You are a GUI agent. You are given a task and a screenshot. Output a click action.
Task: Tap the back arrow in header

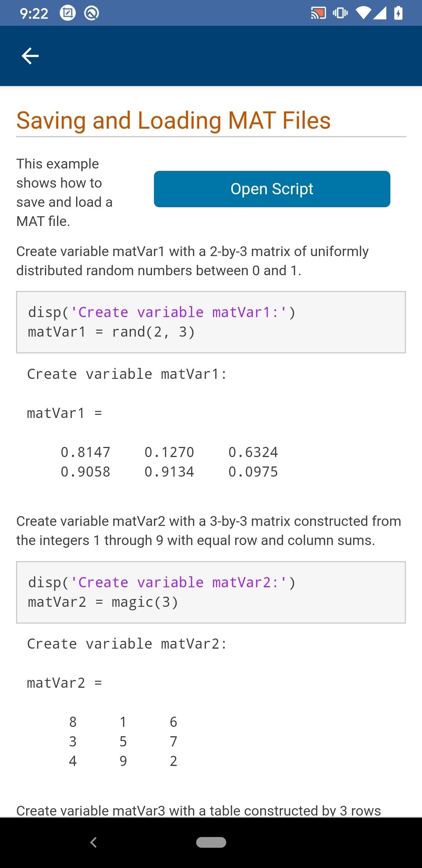[30, 56]
